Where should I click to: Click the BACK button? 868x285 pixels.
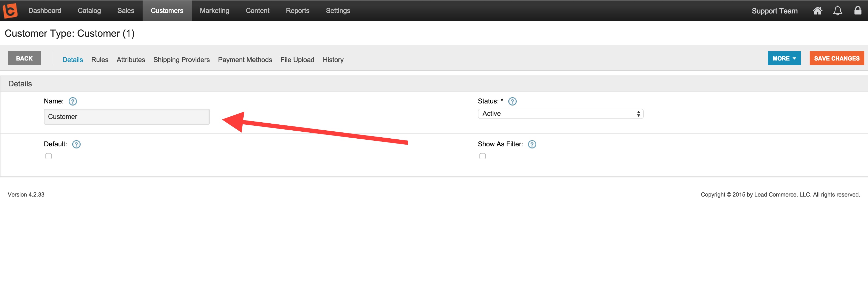[24, 58]
